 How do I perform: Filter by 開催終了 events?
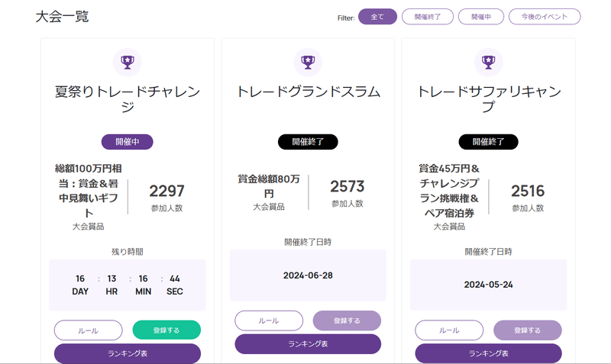(x=428, y=17)
